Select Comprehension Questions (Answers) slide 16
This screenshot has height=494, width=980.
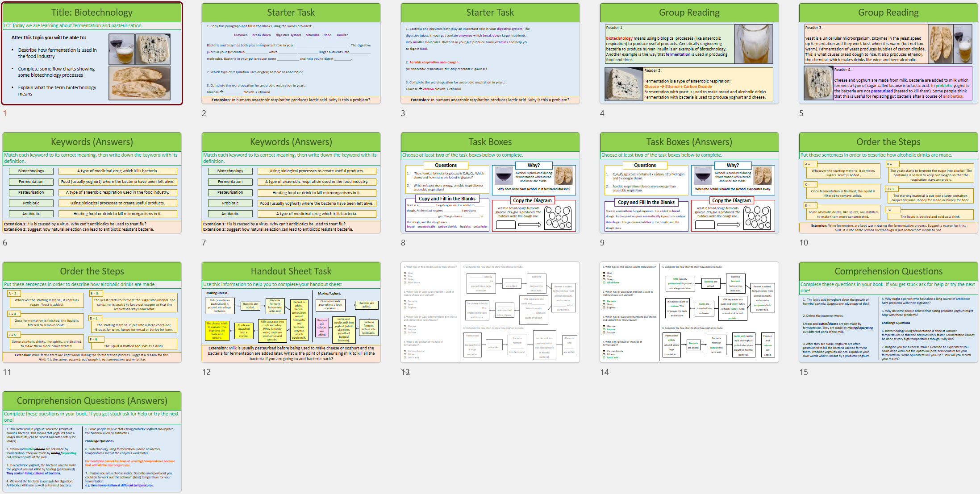(x=92, y=442)
